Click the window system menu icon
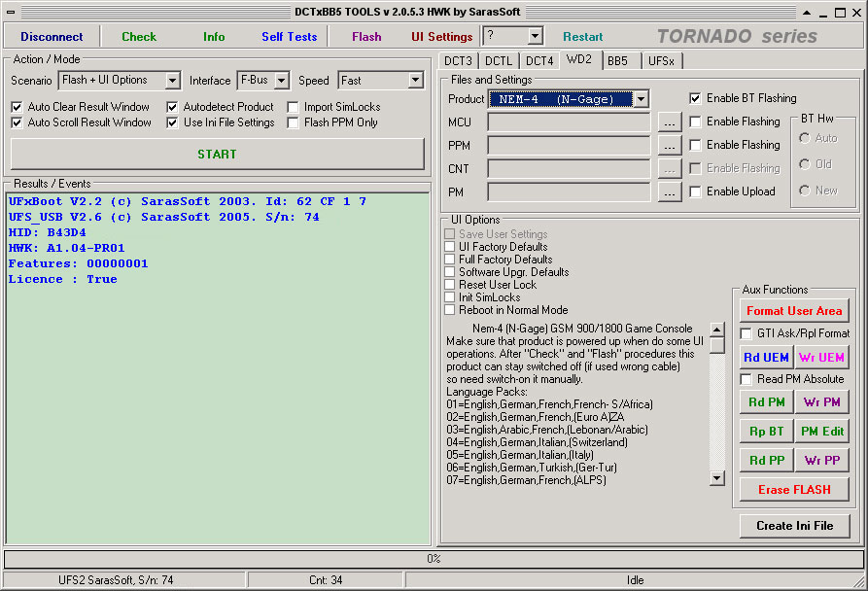This screenshot has height=591, width=868. coord(11,13)
